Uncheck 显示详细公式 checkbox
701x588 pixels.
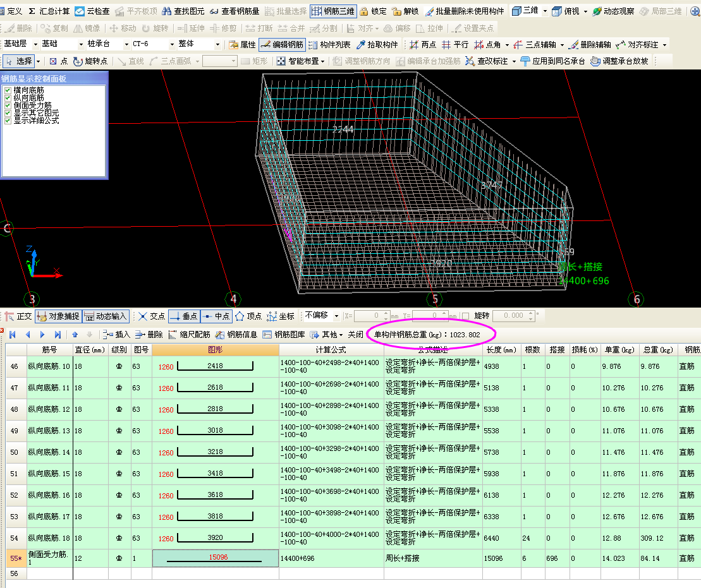[x=8, y=121]
